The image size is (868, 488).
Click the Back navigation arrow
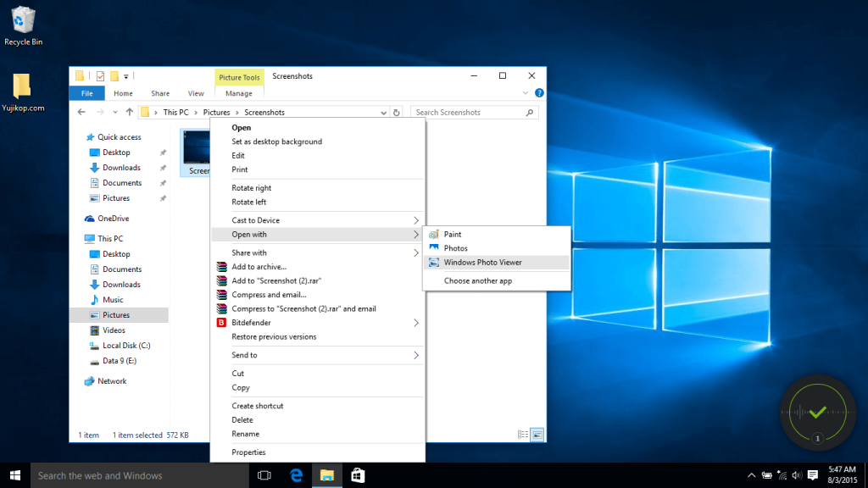coord(81,113)
